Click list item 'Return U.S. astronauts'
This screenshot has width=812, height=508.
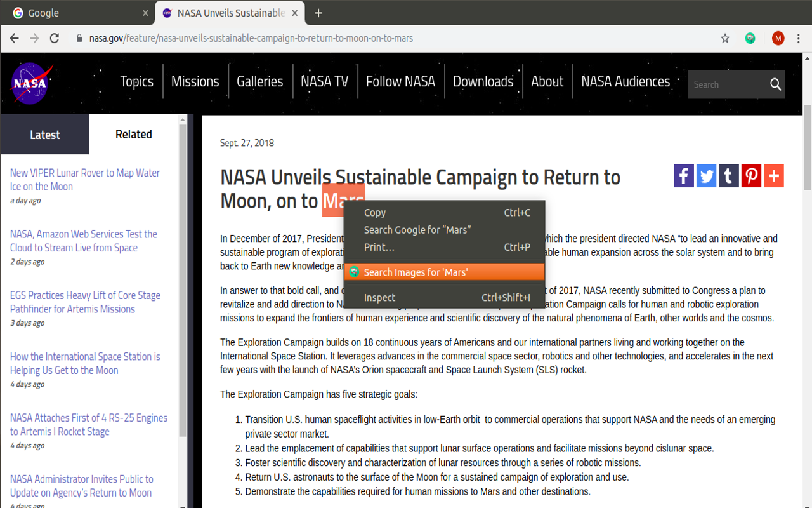437,477
